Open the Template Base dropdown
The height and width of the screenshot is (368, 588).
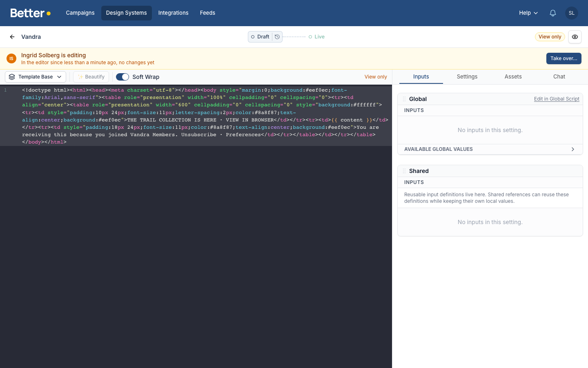click(36, 77)
